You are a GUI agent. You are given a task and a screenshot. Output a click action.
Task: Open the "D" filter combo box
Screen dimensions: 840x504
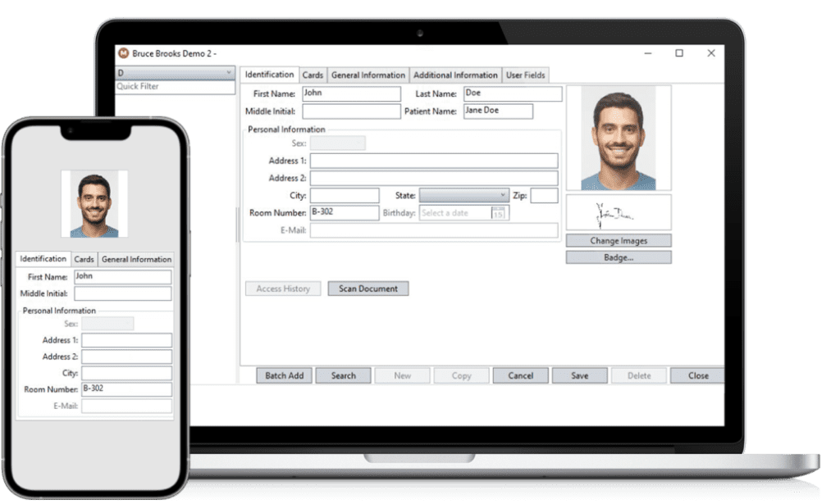(172, 73)
